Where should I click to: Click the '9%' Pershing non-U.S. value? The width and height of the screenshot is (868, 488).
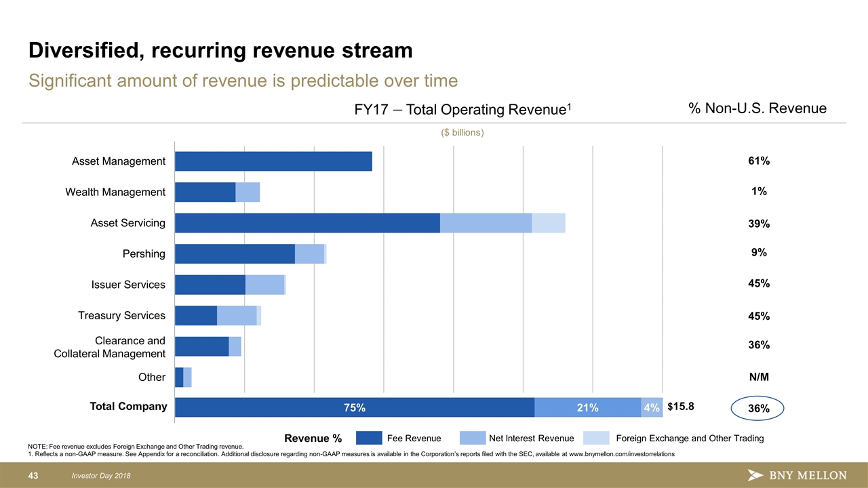coord(759,253)
